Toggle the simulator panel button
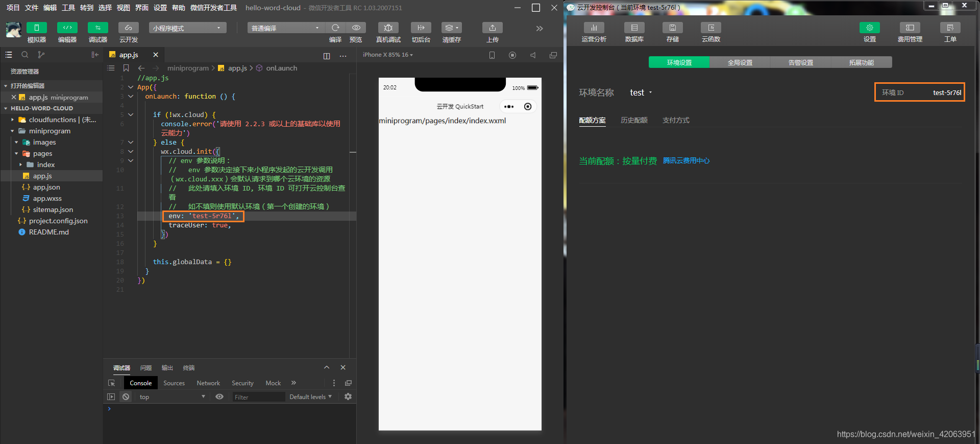This screenshot has width=980, height=444. tap(36, 28)
